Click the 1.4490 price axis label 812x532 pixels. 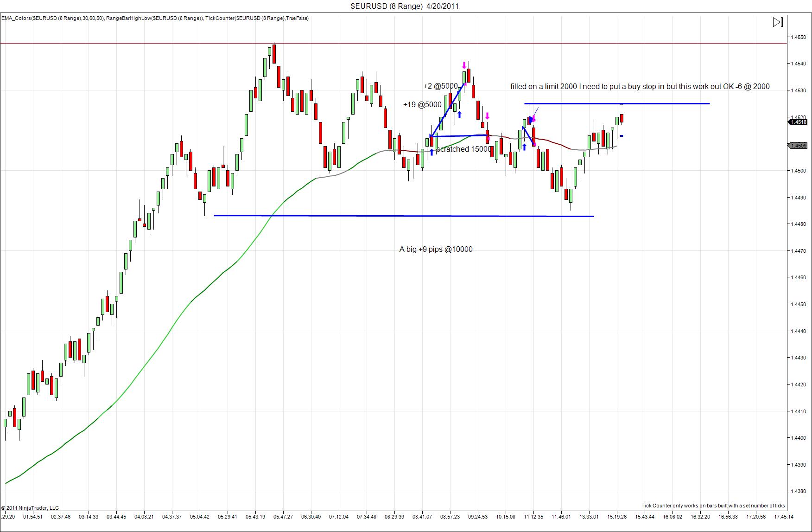799,198
